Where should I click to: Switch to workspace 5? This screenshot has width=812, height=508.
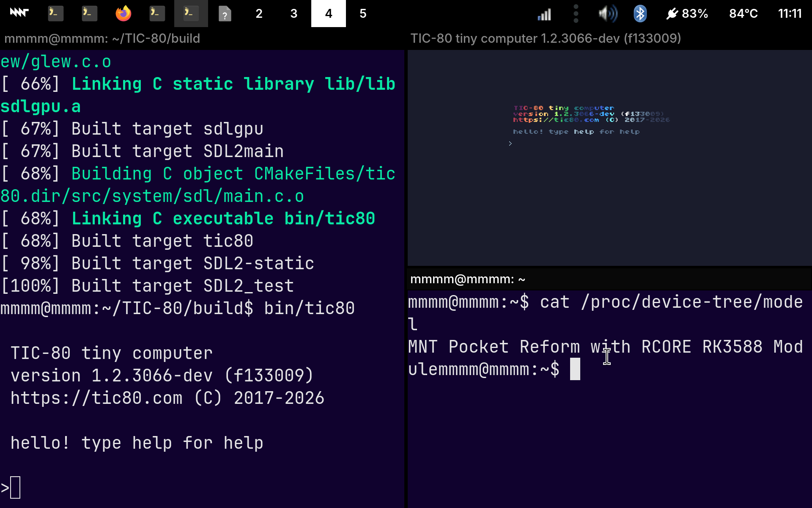point(363,14)
